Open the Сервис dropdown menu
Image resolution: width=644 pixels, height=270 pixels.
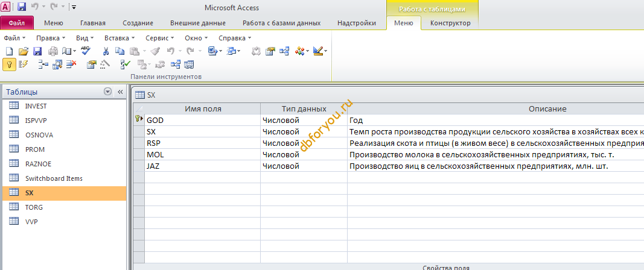click(160, 38)
